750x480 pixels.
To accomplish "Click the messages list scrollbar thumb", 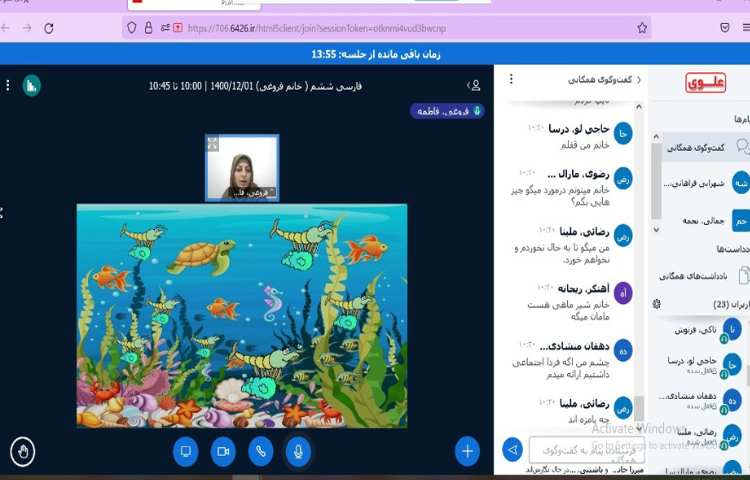I will click(656, 181).
